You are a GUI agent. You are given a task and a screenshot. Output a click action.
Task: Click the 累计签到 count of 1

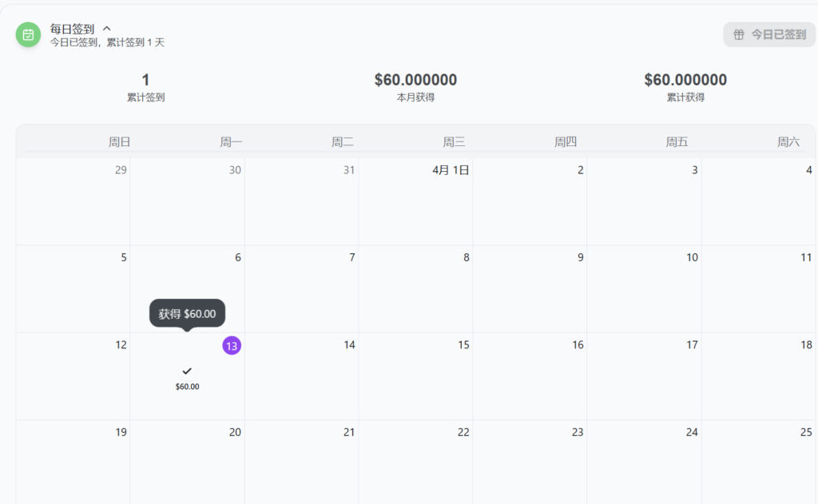[x=145, y=80]
